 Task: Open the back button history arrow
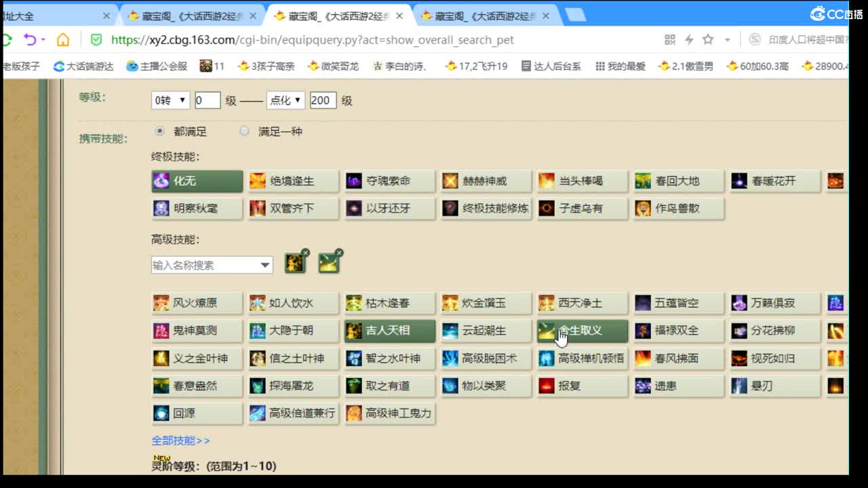[43, 40]
